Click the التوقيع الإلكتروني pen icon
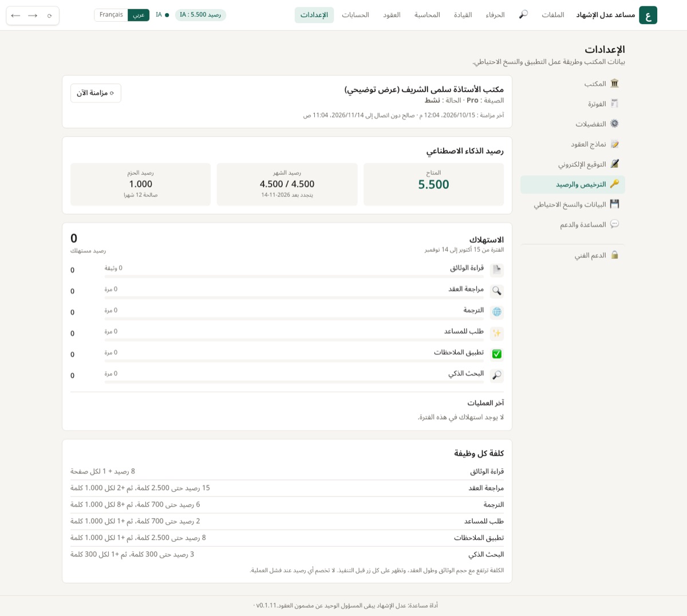Image resolution: width=687 pixels, height=616 pixels. 614,164
